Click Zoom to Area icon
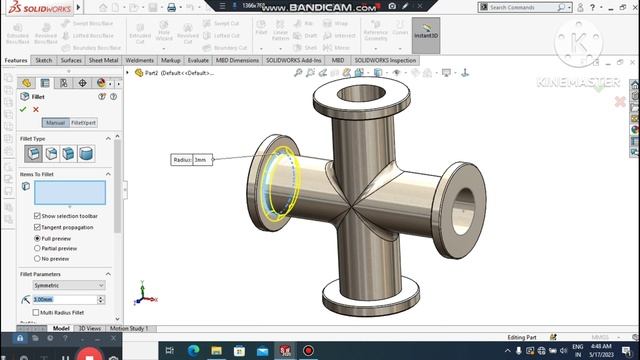 tap(310, 73)
